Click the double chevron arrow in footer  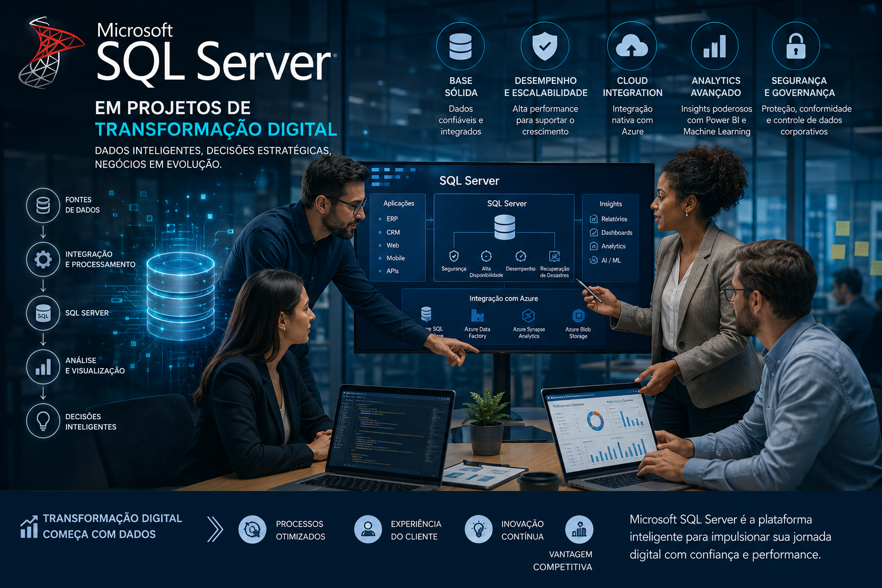(x=215, y=529)
